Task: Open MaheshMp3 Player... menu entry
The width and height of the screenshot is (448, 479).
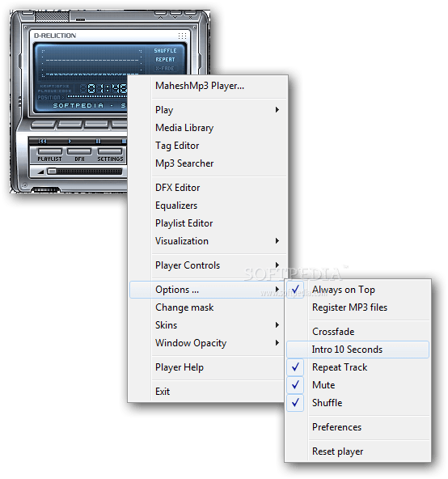Action: pos(209,86)
